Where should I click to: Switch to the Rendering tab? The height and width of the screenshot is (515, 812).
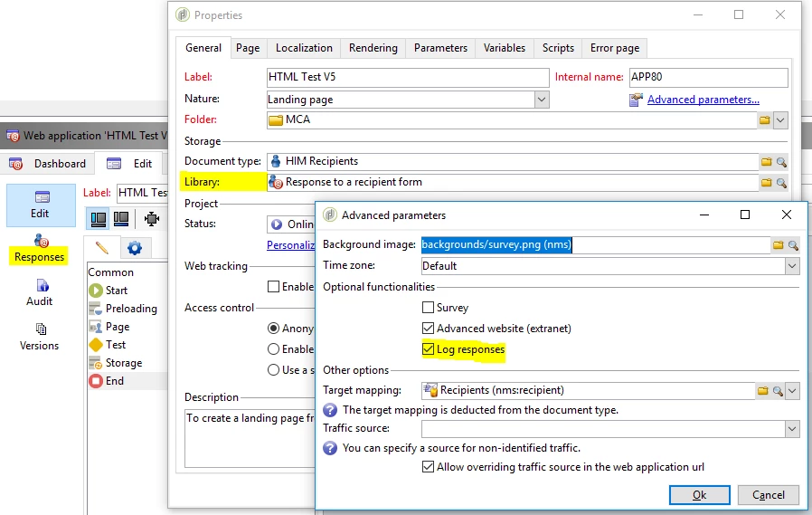(373, 48)
